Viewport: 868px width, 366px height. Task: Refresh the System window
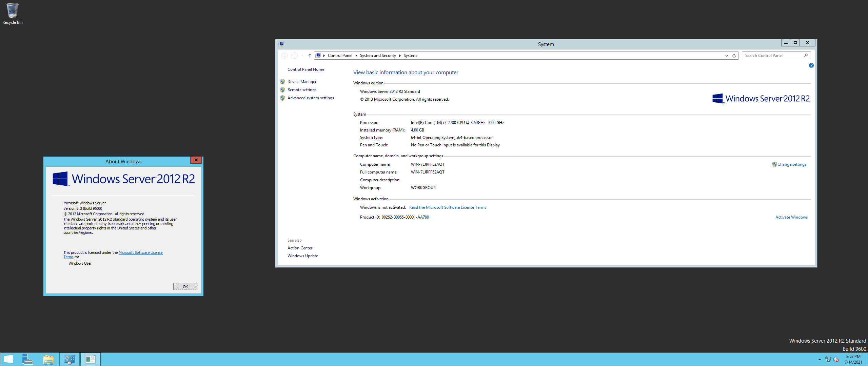pos(734,56)
